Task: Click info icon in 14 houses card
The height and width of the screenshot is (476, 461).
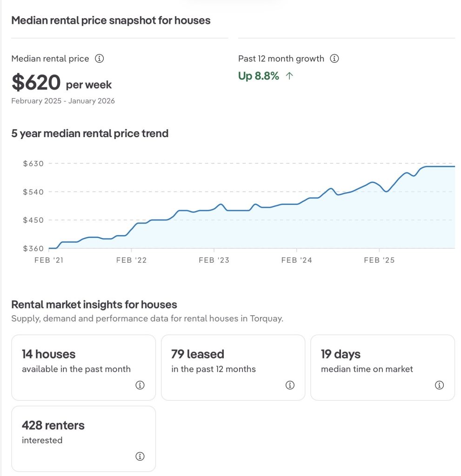Action: 140,385
